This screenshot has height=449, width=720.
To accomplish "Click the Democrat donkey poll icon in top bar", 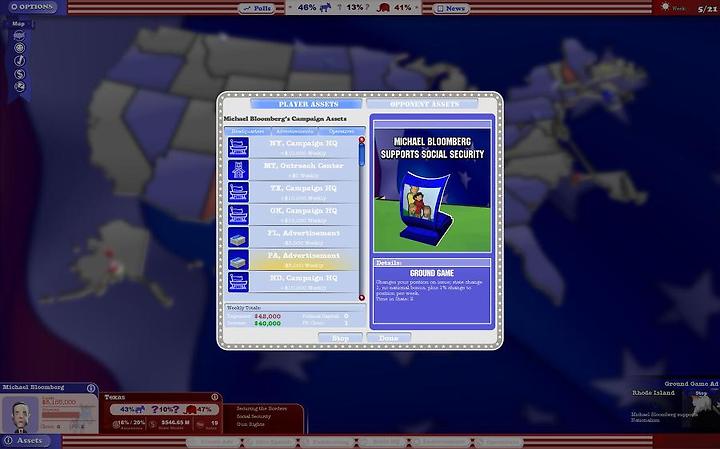I will (x=325, y=7).
